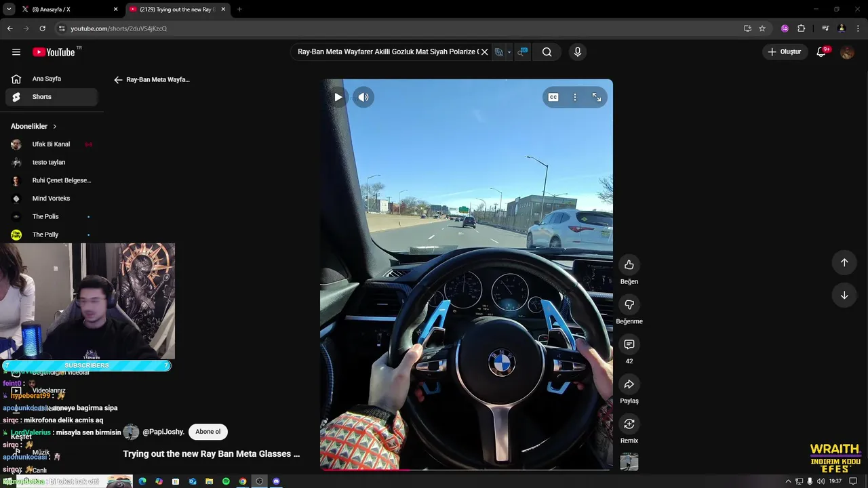Viewport: 868px width, 488px height.
Task: Open The Polis subscription
Action: pos(52,217)
